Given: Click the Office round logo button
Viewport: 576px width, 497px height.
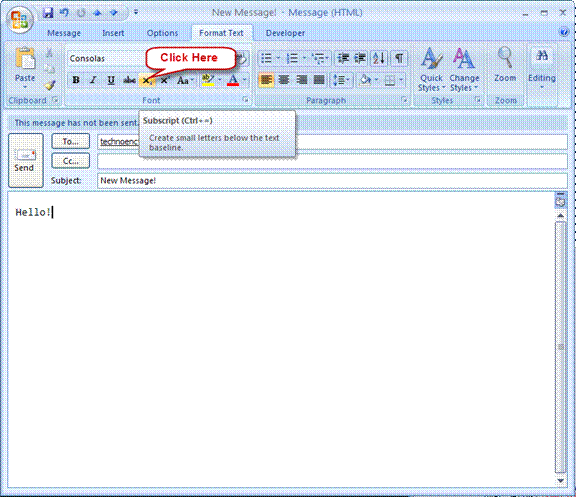Looking at the screenshot, I should point(20,20).
